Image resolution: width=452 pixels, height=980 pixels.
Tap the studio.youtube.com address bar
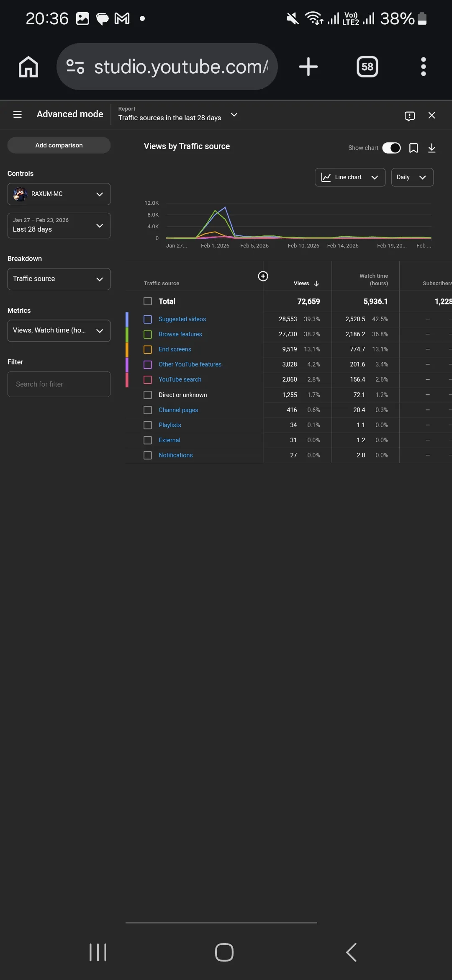(167, 67)
